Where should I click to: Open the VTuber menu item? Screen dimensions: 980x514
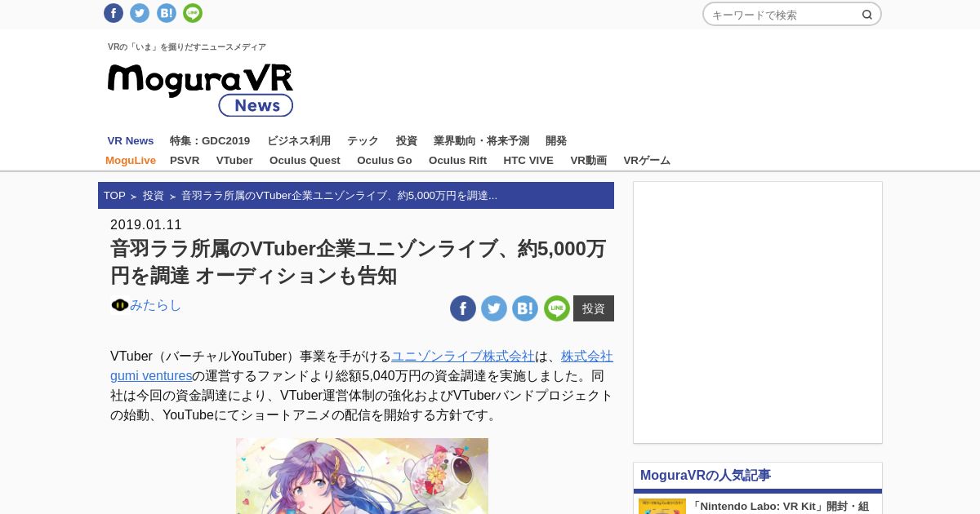click(234, 161)
